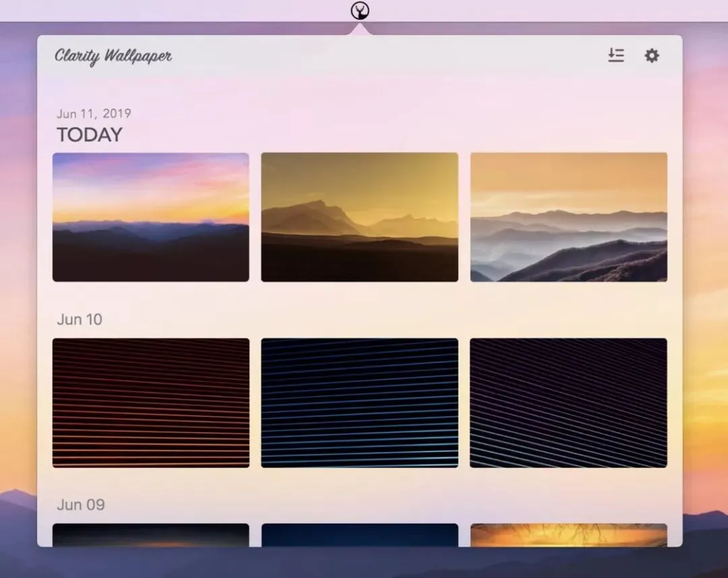Choose the purple striped lines wallpaper
Image resolution: width=728 pixels, height=578 pixels.
[569, 403]
